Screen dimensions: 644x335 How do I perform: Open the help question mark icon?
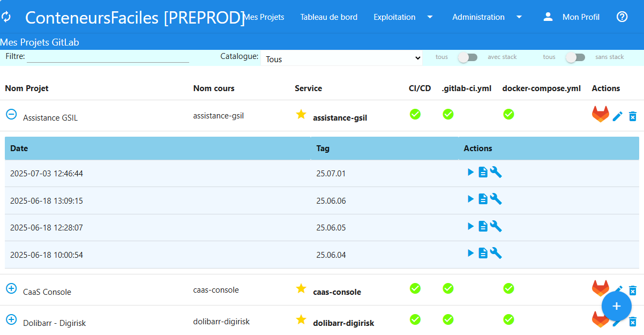pyautogui.click(x=621, y=17)
